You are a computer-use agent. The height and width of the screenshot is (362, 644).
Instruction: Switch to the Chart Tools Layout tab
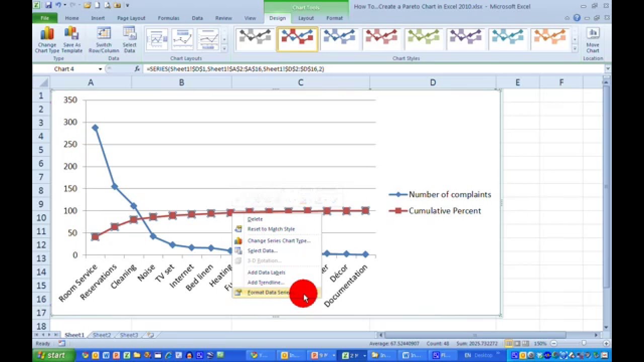point(306,18)
